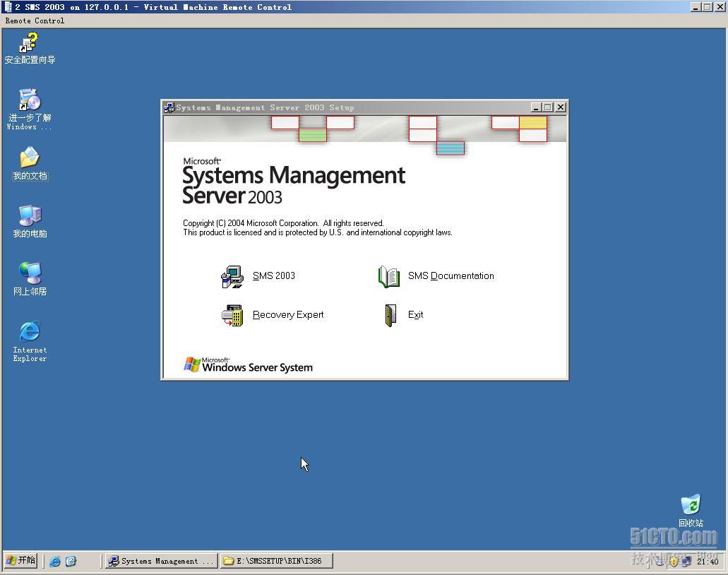Click Internet Explorer quick launch icon

click(55, 561)
